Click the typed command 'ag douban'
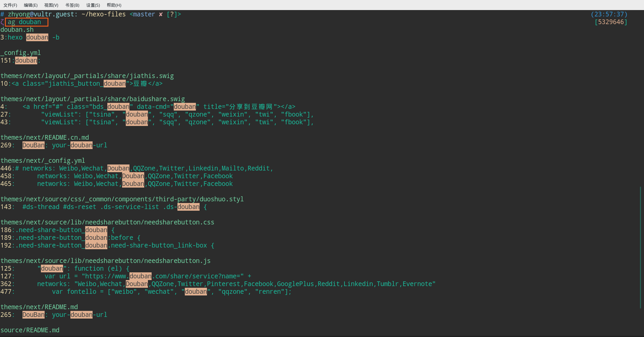Image resolution: width=644 pixels, height=337 pixels. [x=24, y=22]
